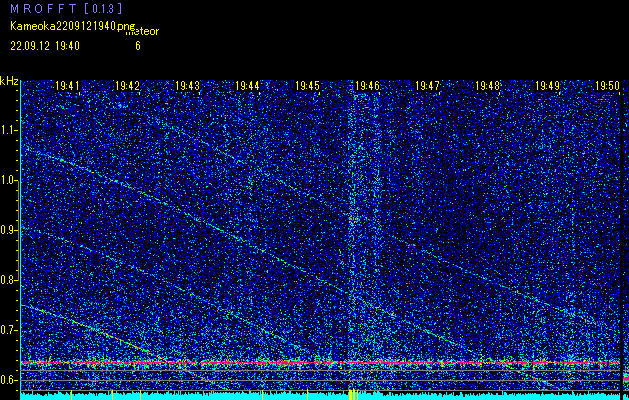Select the 22.09.12 19:40 timestamp
Screen dimensions: 629x400
45,46
